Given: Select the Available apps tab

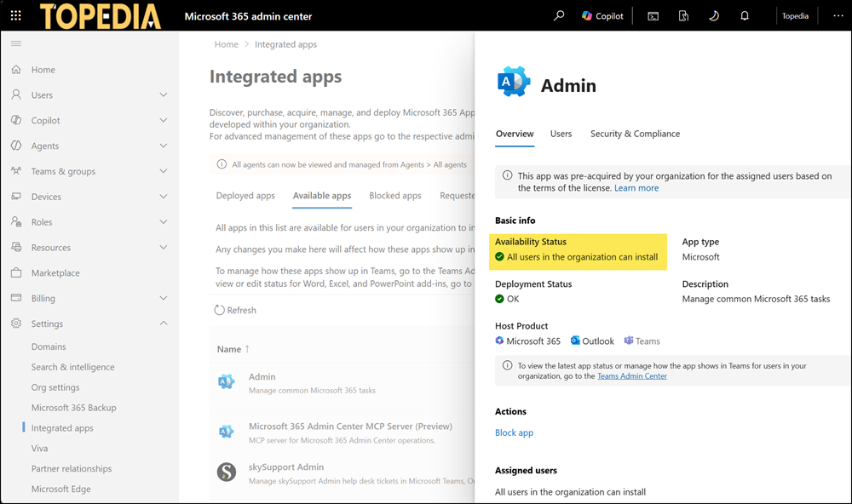Looking at the screenshot, I should [x=322, y=196].
